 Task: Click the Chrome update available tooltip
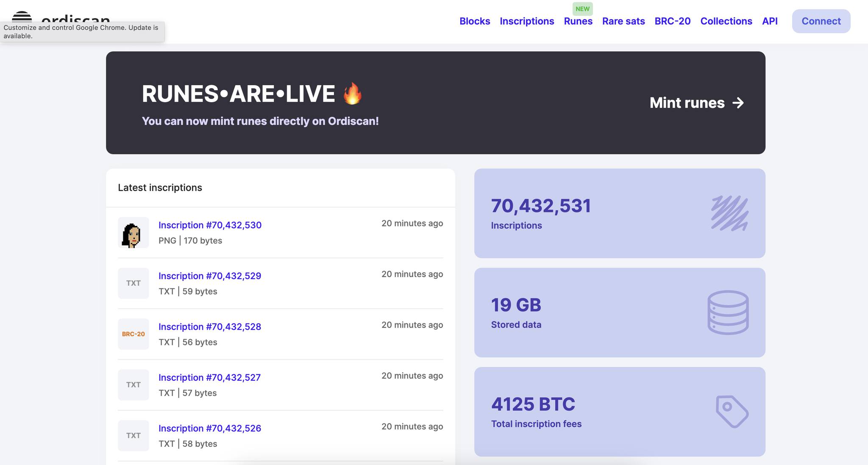82,32
